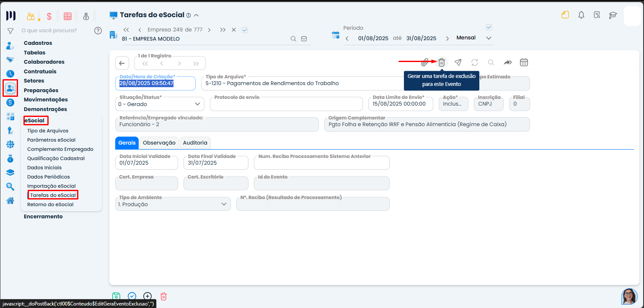Click the green save icon at bottom

coord(116,296)
